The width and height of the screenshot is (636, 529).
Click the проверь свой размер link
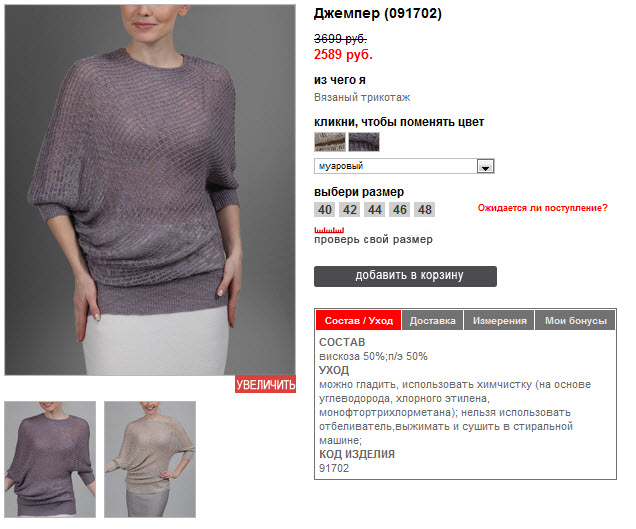[373, 239]
